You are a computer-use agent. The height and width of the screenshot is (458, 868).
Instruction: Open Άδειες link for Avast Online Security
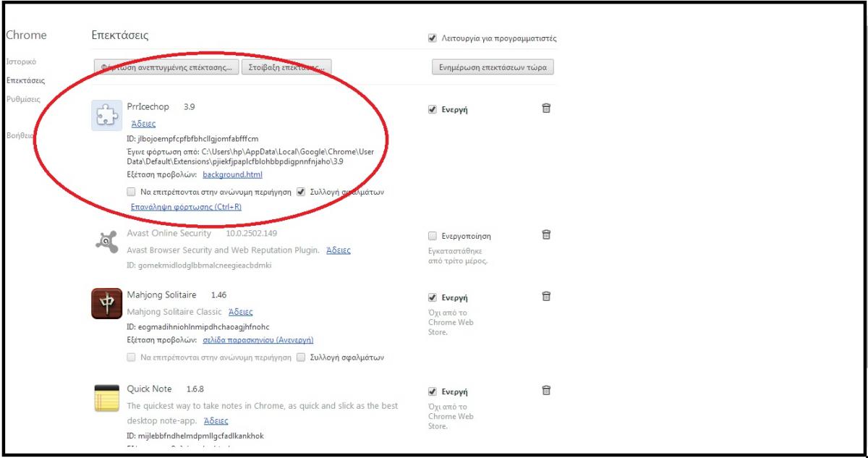[339, 250]
